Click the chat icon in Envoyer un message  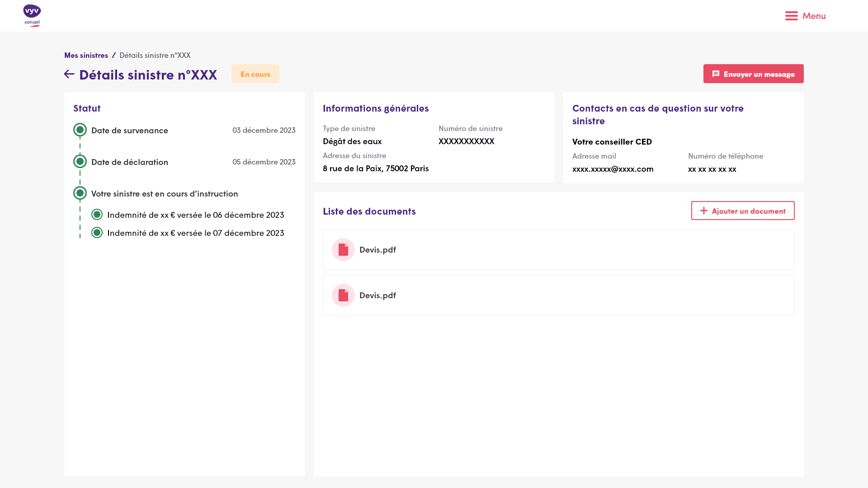tap(716, 74)
